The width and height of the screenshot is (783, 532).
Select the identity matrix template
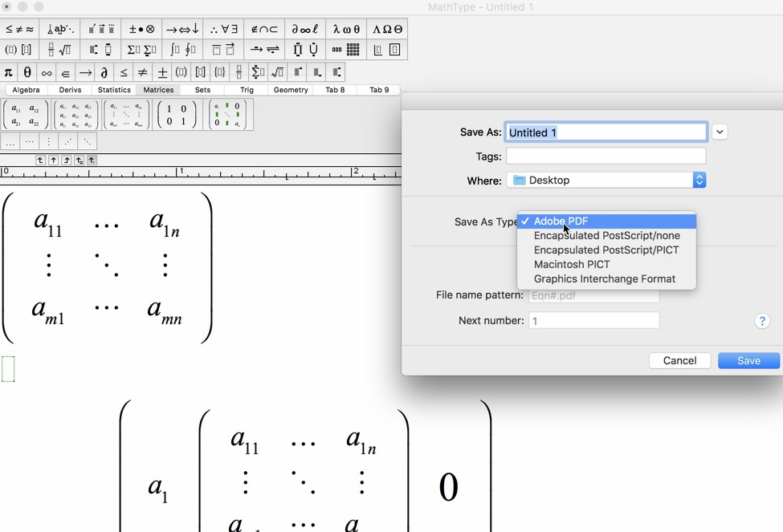(177, 115)
